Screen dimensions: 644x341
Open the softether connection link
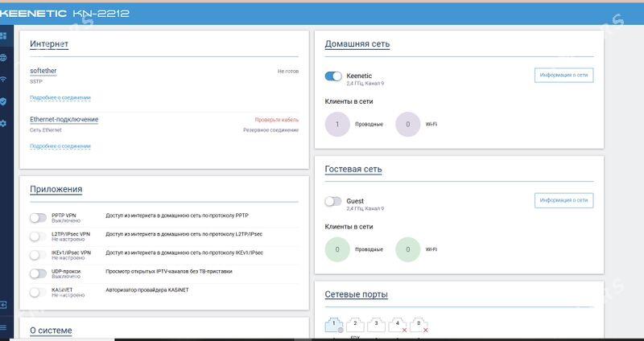point(43,71)
